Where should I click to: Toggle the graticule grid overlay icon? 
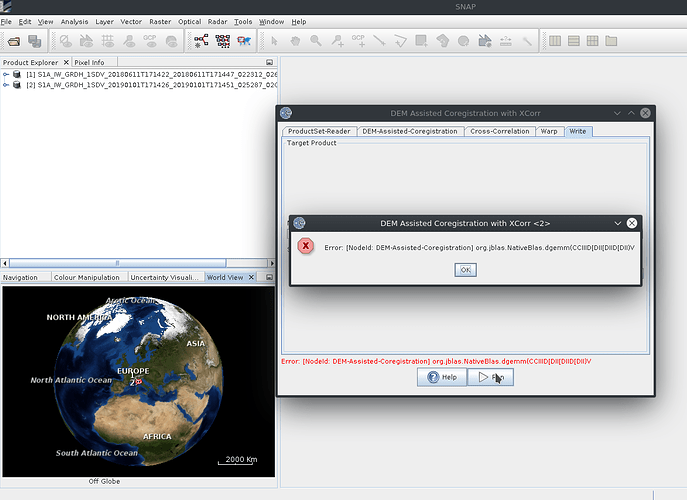click(x=108, y=41)
